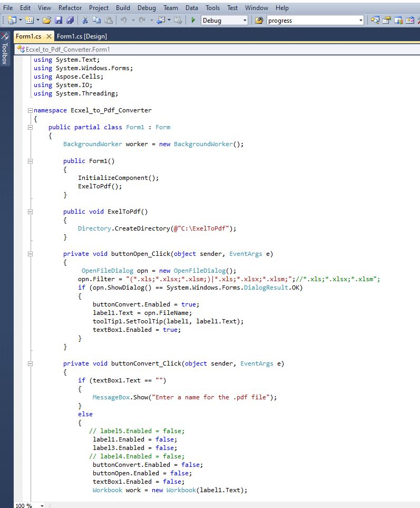Close the Form1.cs tab
Viewport: 420px width, 508px height.
click(x=49, y=36)
